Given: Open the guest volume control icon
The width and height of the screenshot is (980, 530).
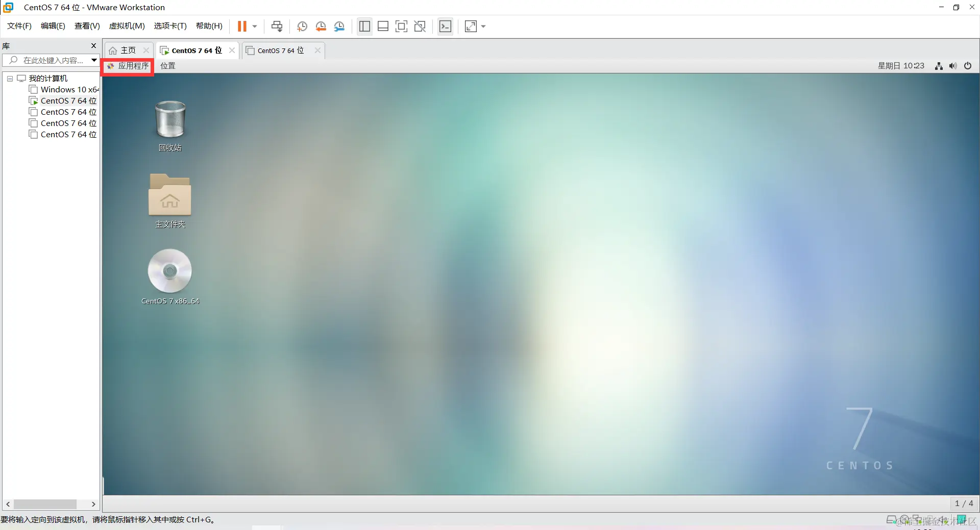Looking at the screenshot, I should pos(953,66).
